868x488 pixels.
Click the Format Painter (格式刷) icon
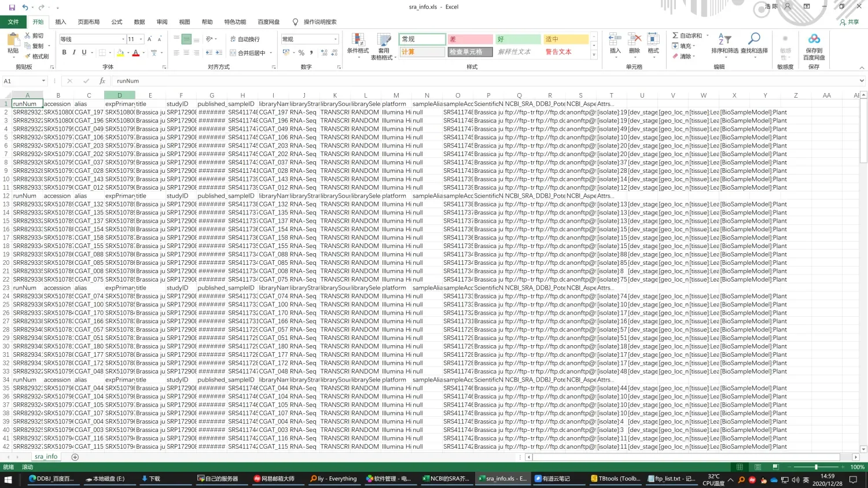click(27, 57)
